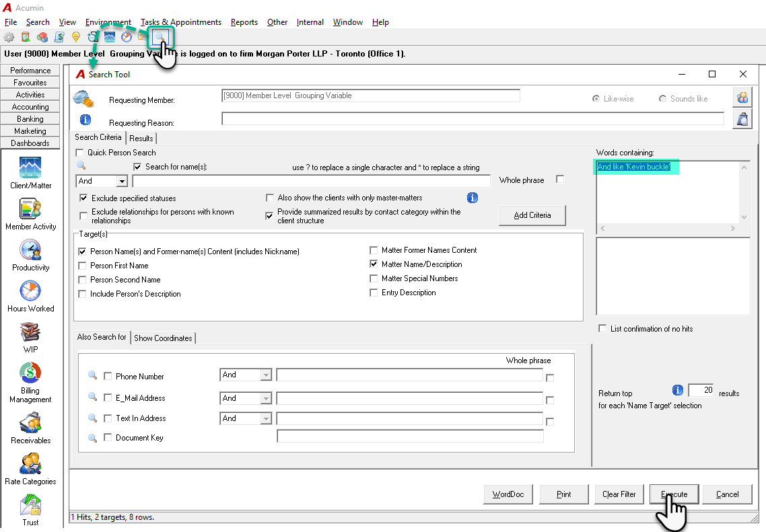Click the Return top results number field
The width and height of the screenshot is (766, 532).
coord(701,390)
